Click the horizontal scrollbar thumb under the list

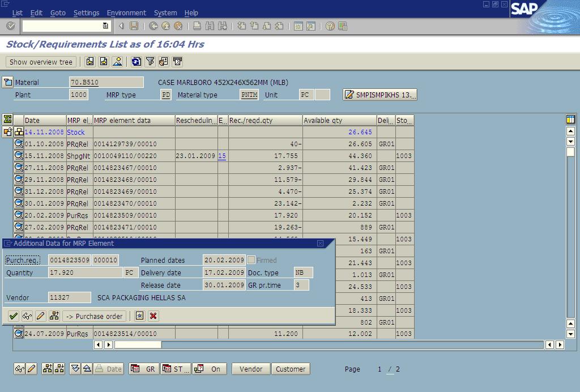click(138, 344)
